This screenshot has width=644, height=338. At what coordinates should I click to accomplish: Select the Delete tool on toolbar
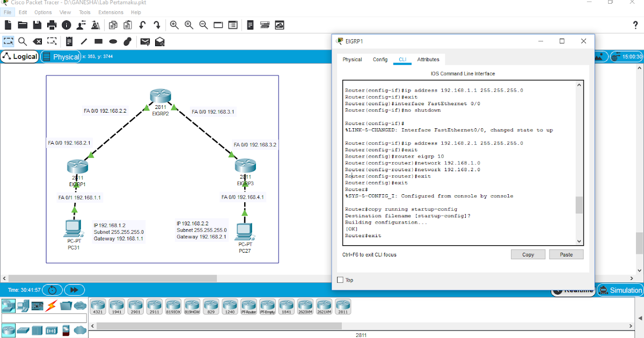[37, 41]
